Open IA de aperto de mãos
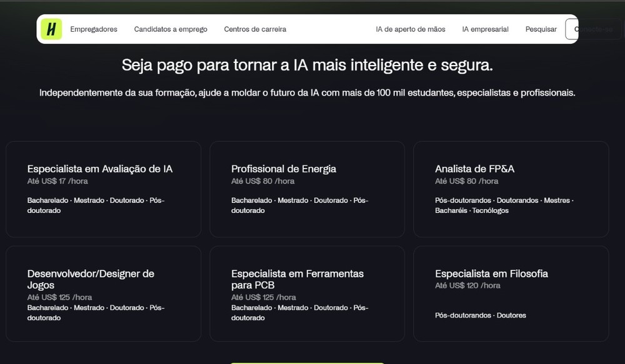 coord(411,29)
